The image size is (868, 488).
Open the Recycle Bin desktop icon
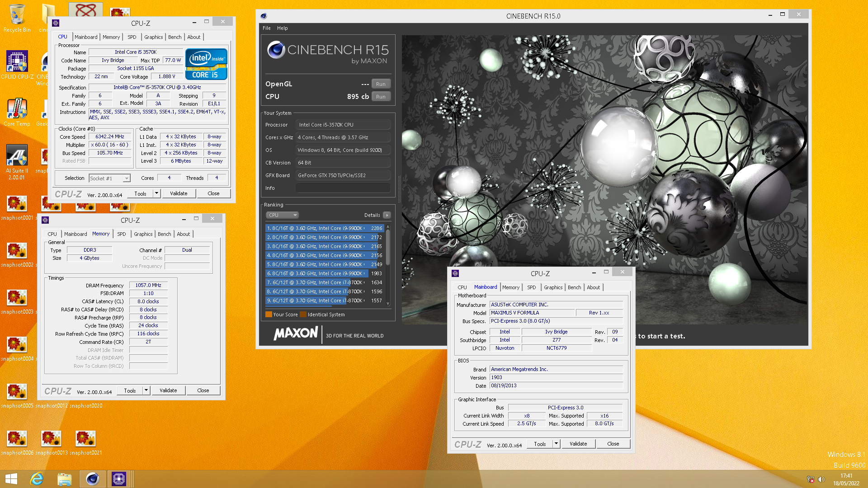tap(17, 18)
